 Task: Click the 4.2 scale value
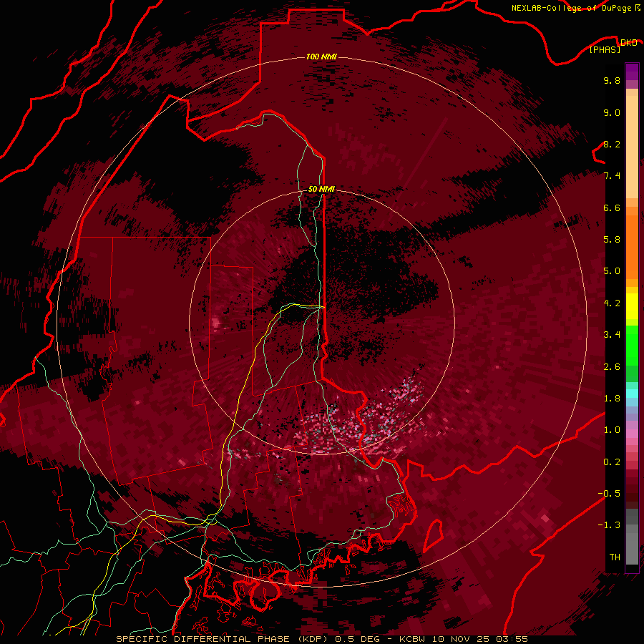[x=612, y=303]
